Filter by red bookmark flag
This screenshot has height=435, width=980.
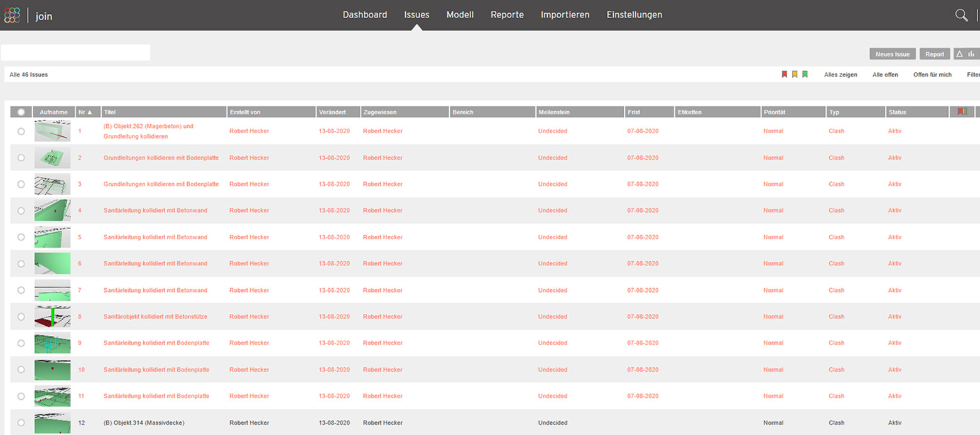pos(784,75)
